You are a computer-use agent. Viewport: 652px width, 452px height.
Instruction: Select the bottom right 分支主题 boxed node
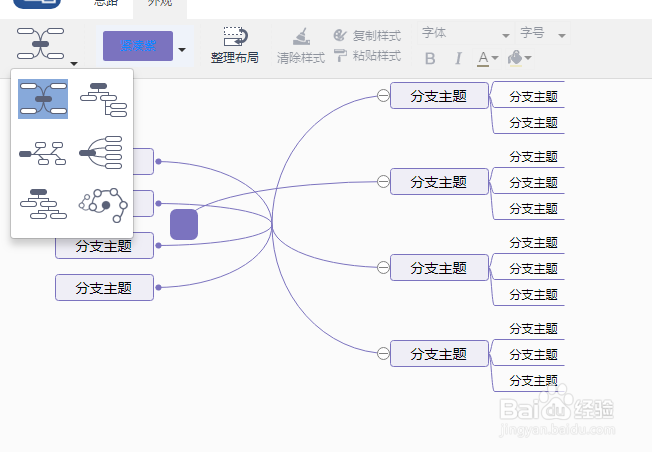pos(439,353)
